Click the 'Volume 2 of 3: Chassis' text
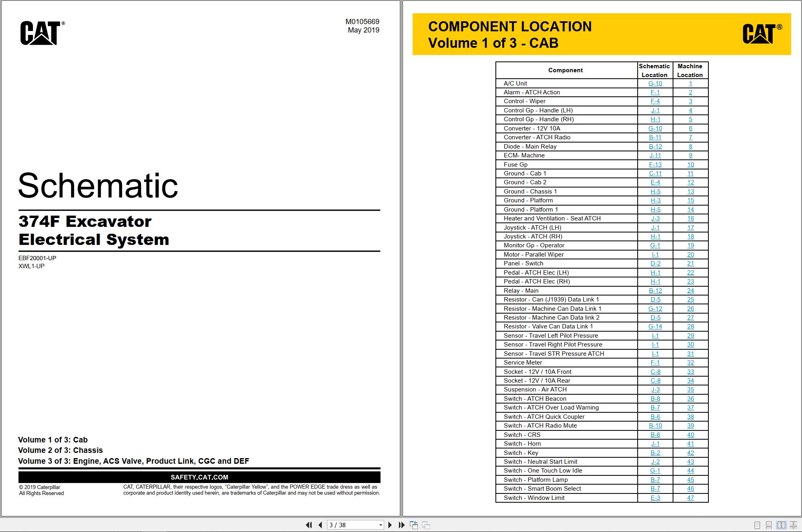 pyautogui.click(x=60, y=450)
